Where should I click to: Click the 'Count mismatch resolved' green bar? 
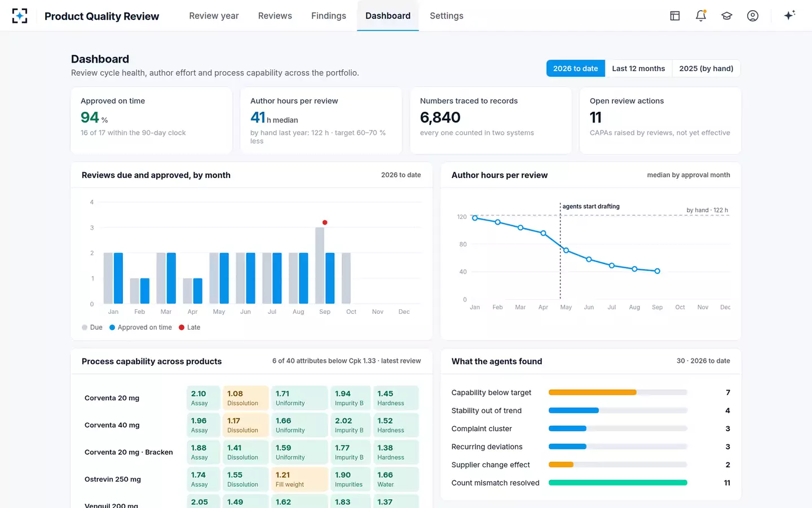pyautogui.click(x=618, y=483)
